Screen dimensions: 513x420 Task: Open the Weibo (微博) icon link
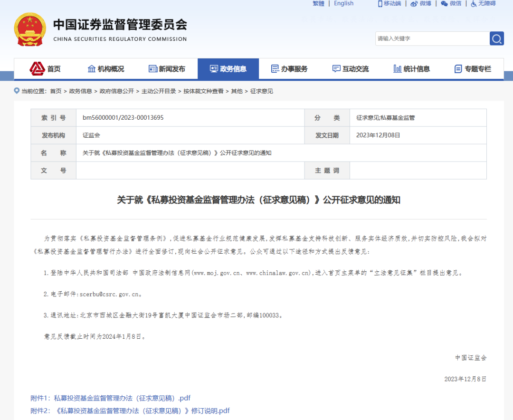(421, 3)
